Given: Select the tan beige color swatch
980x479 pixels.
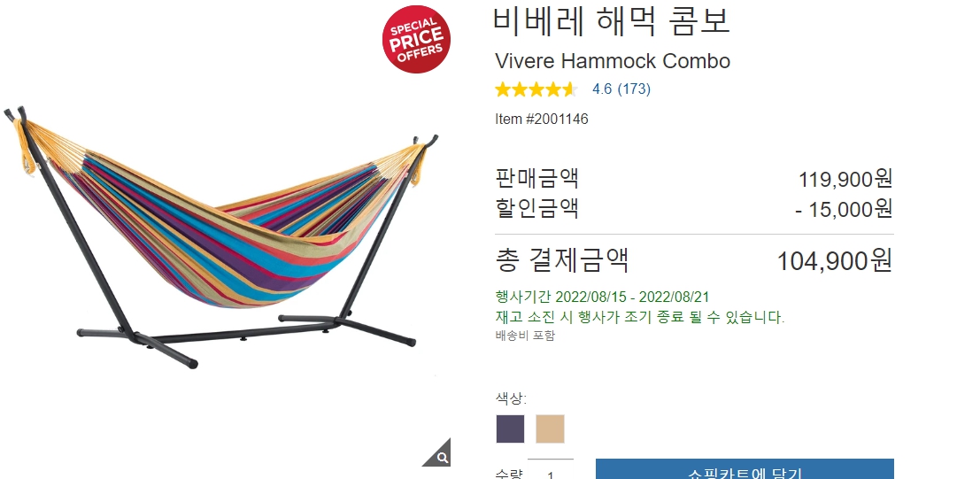Looking at the screenshot, I should pos(550,429).
